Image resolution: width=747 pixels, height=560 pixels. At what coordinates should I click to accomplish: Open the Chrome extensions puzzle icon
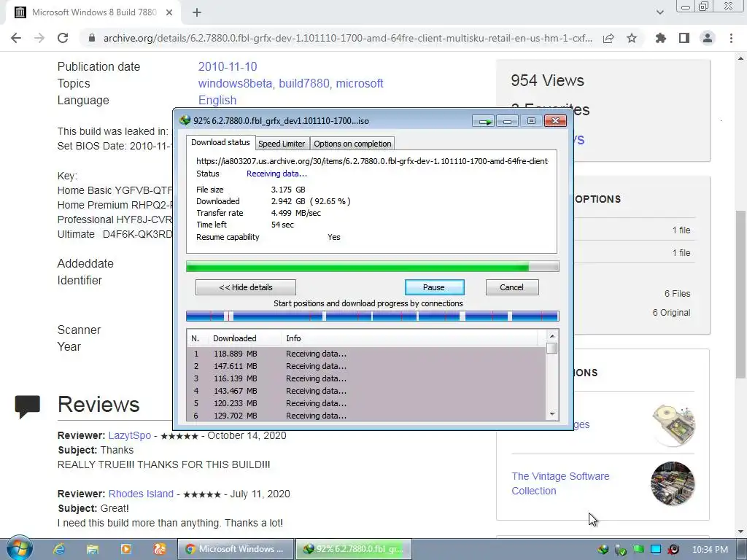click(x=661, y=38)
